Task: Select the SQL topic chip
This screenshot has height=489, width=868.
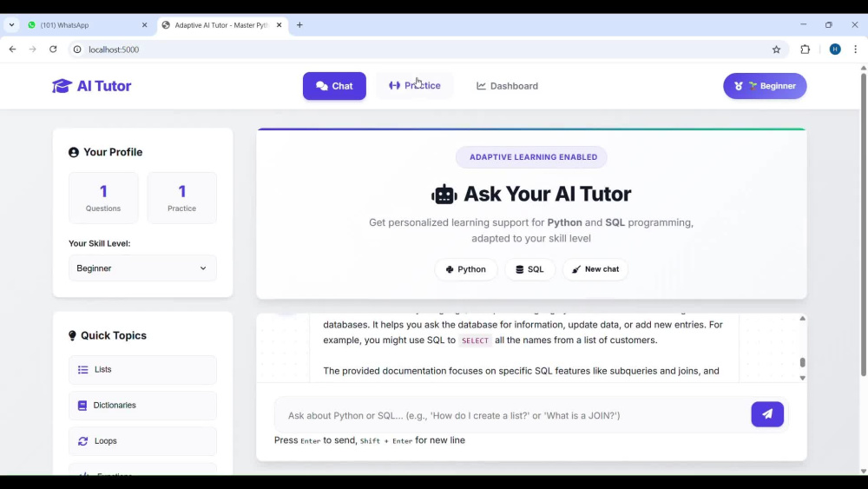Action: click(x=529, y=269)
